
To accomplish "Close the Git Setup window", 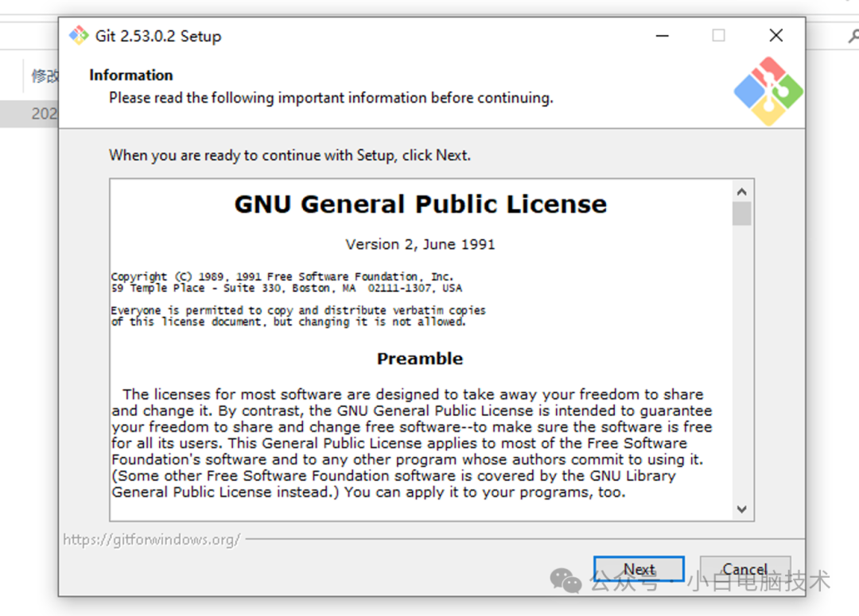I will click(x=775, y=36).
